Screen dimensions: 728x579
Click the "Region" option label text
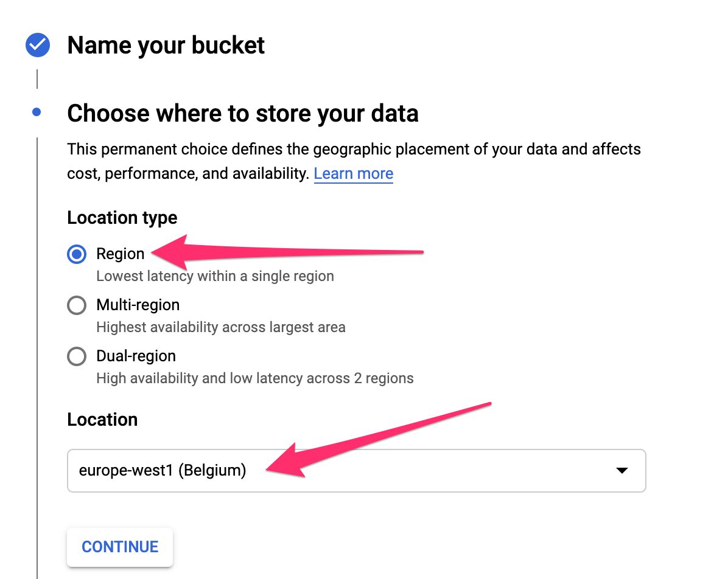click(x=121, y=254)
